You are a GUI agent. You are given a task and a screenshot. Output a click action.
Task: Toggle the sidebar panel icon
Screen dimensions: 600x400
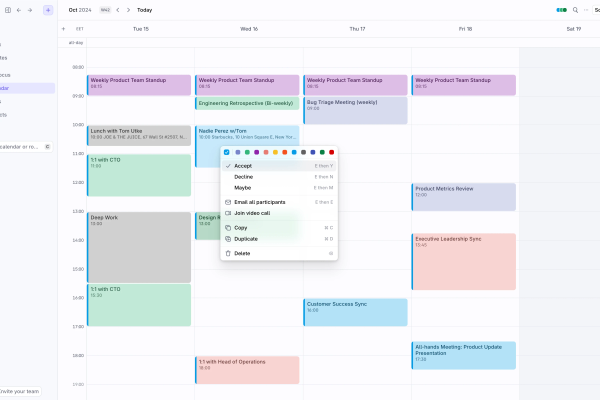(x=8, y=10)
